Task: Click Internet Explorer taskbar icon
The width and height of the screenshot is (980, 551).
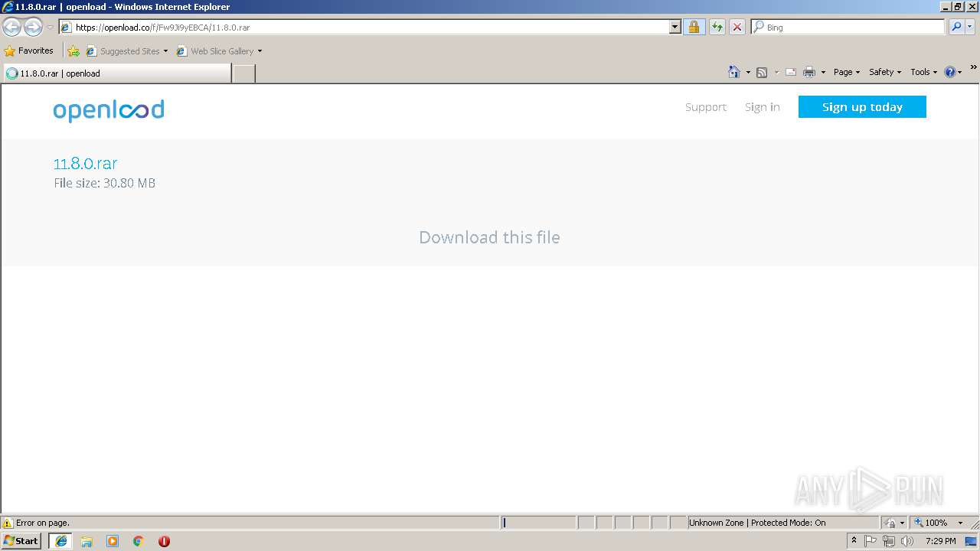Action: pyautogui.click(x=61, y=541)
